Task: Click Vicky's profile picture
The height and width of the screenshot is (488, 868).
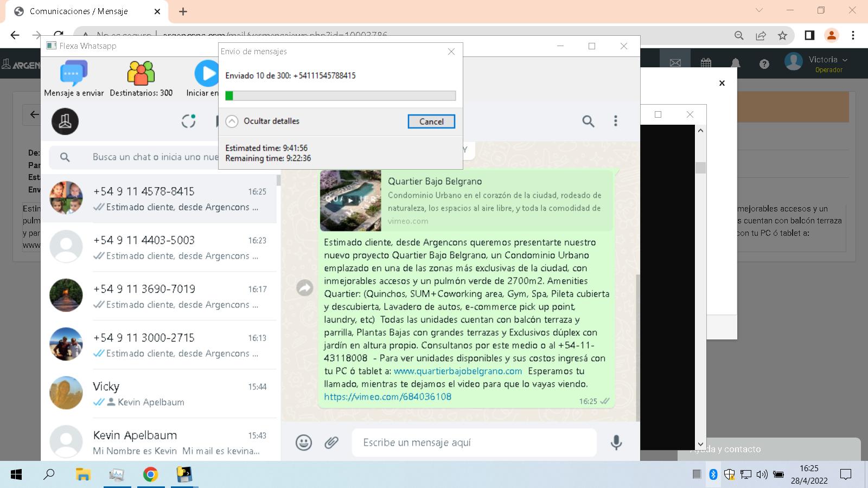Action: (66, 393)
